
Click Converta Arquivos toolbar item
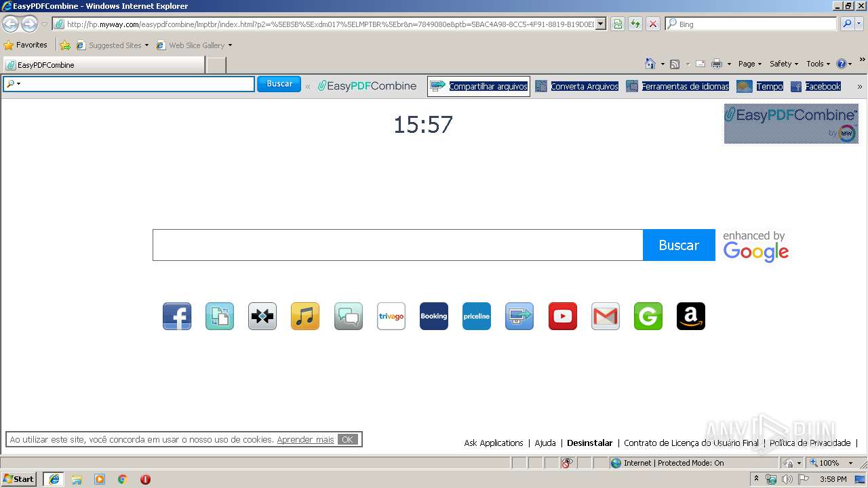pos(576,86)
